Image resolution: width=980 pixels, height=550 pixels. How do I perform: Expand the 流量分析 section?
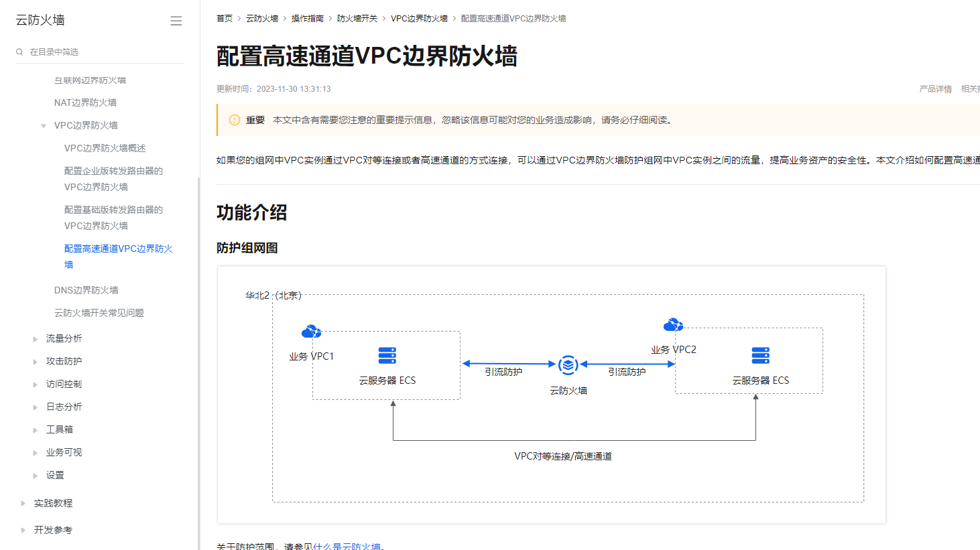(35, 339)
